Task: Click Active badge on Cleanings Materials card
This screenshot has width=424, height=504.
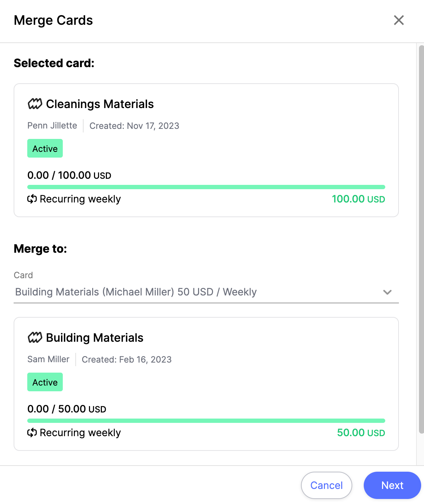Action: click(45, 148)
